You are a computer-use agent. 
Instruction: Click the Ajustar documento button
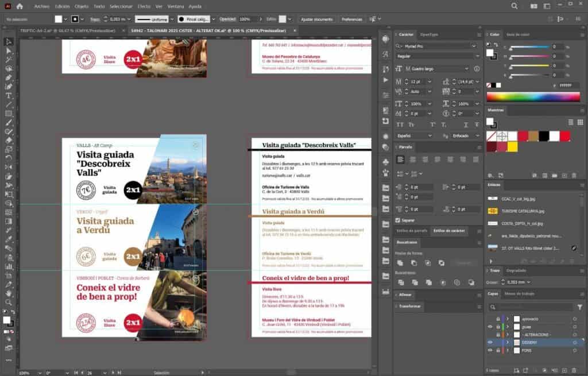[316, 19]
